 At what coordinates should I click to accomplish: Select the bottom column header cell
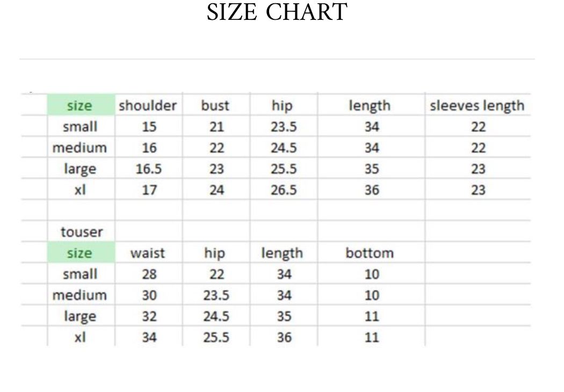pyautogui.click(x=370, y=253)
